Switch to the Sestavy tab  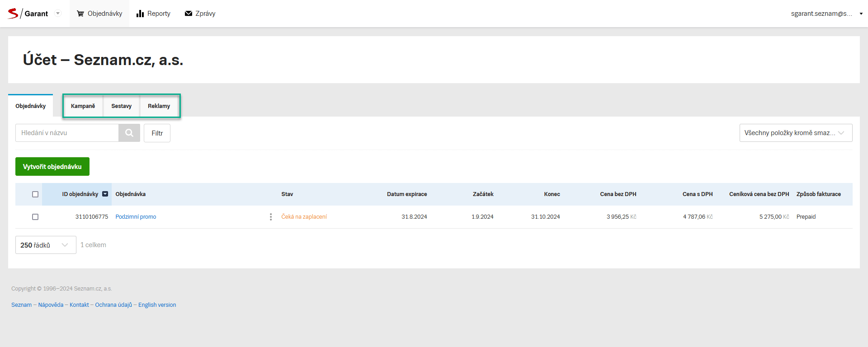[x=121, y=106]
